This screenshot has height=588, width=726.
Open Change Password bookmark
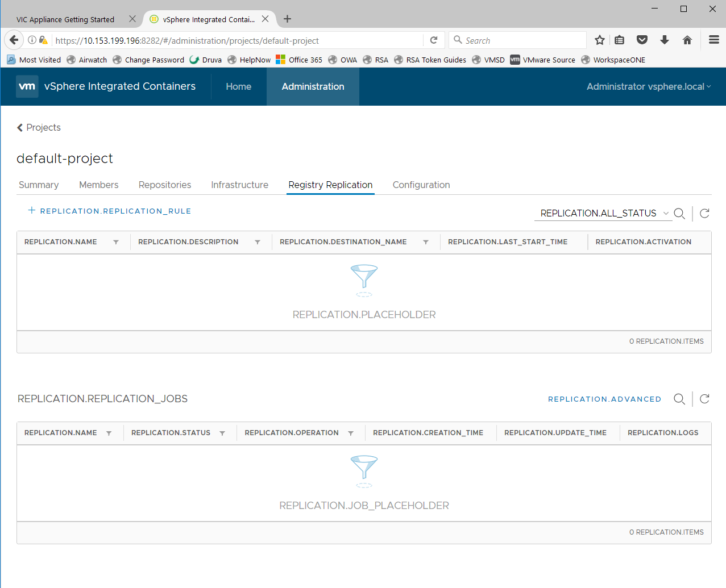tap(148, 60)
